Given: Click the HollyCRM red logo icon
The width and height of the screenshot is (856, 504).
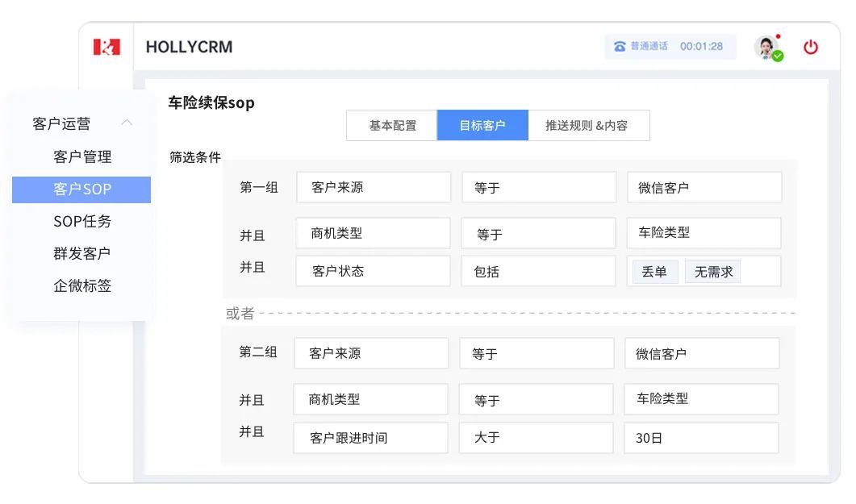Looking at the screenshot, I should tap(106, 47).
